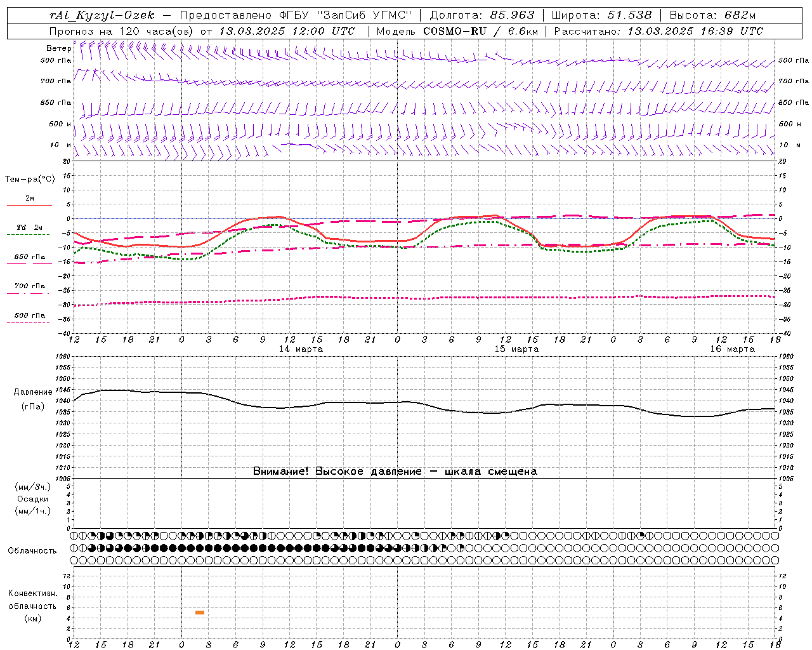Viewport: 812px width, 650px height.
Task: Click the 'Облачность' cloud cover label
Action: (32, 551)
